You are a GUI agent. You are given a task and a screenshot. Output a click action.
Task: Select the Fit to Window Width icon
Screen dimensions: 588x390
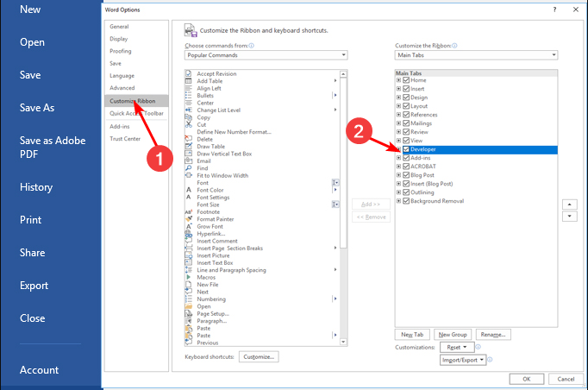189,175
